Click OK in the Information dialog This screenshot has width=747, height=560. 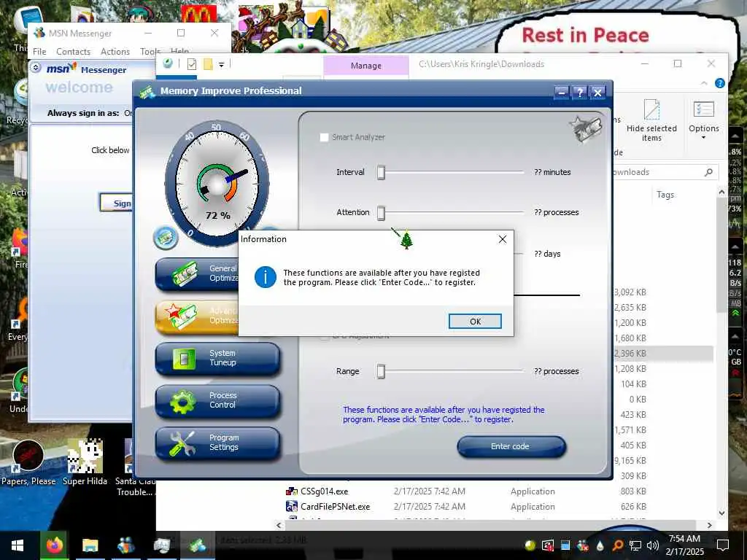coord(475,322)
